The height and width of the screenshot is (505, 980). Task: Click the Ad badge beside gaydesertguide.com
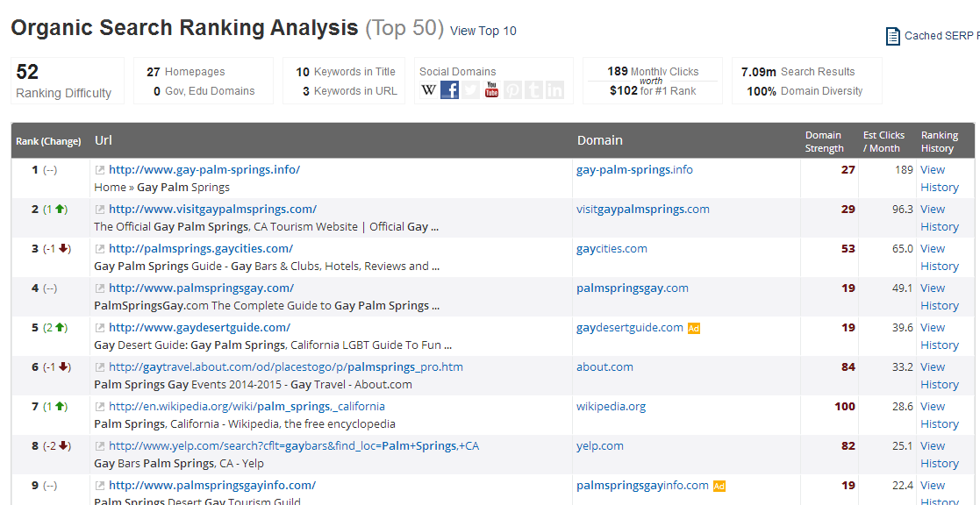[x=694, y=328]
